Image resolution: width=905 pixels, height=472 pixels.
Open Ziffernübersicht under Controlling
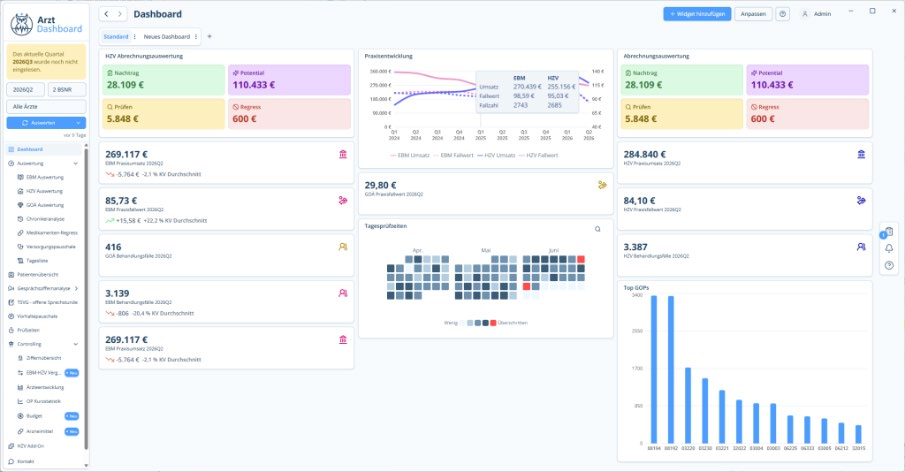pyautogui.click(x=44, y=358)
